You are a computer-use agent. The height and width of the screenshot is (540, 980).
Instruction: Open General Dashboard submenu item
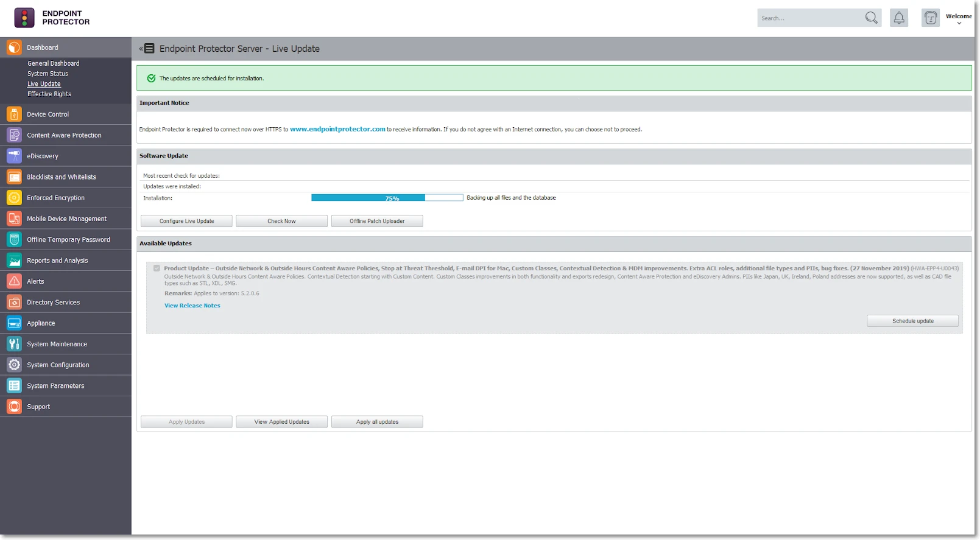[x=53, y=63]
